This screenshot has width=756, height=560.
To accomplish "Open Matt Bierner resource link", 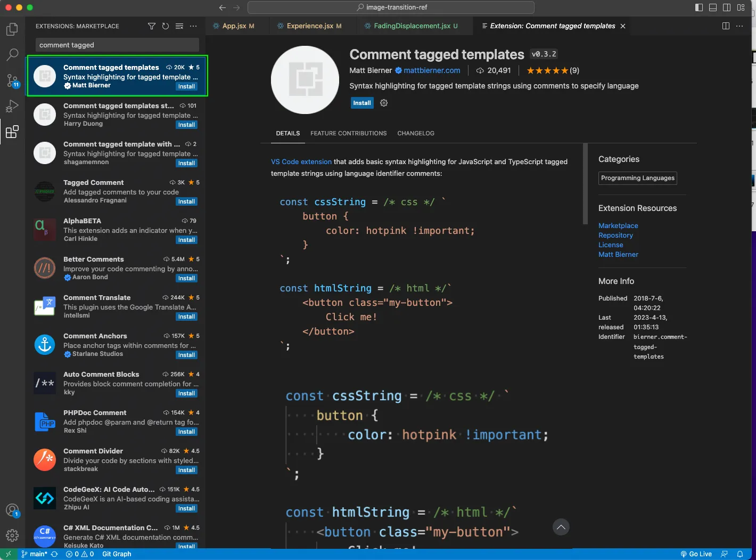I will click(618, 254).
